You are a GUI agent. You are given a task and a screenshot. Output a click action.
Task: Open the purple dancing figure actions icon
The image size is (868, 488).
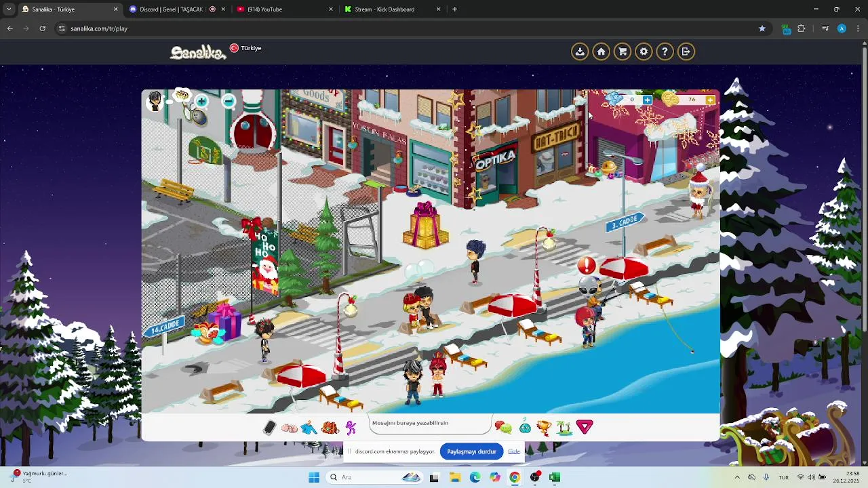351,428
